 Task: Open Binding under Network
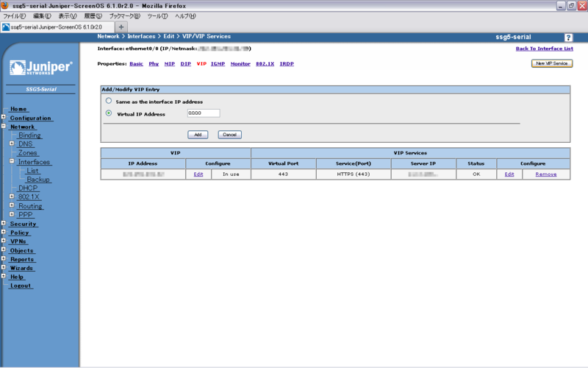point(29,135)
